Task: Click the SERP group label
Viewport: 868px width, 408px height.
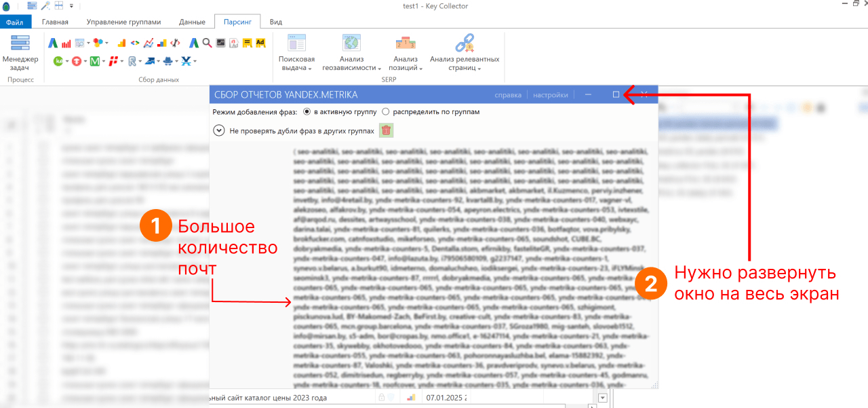Action: 389,79
